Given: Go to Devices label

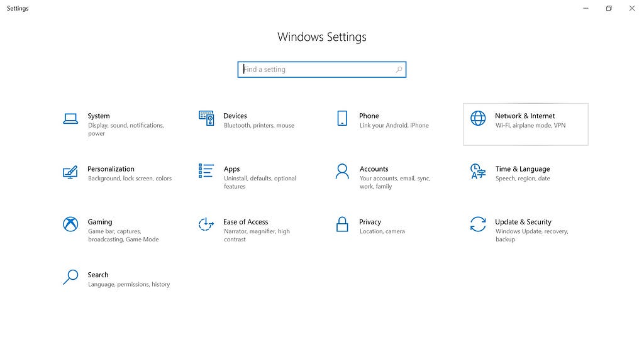Looking at the screenshot, I should click(235, 116).
